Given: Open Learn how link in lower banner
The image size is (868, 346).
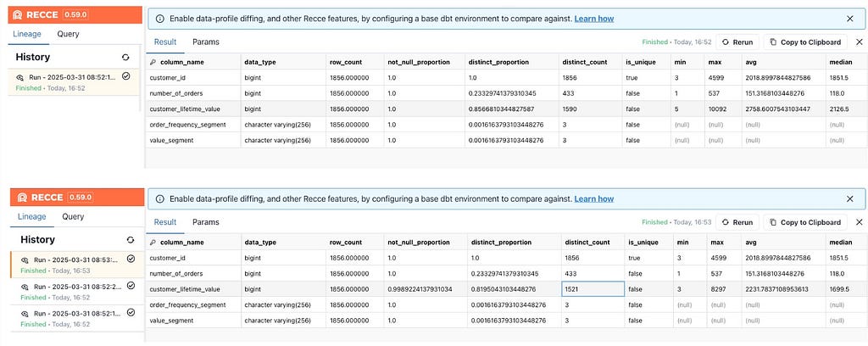Looking at the screenshot, I should click(x=594, y=198).
